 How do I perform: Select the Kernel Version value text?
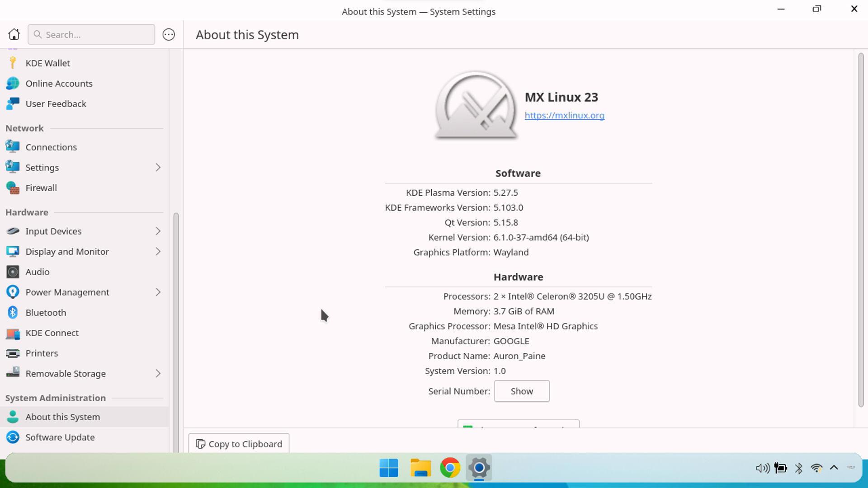541,237
